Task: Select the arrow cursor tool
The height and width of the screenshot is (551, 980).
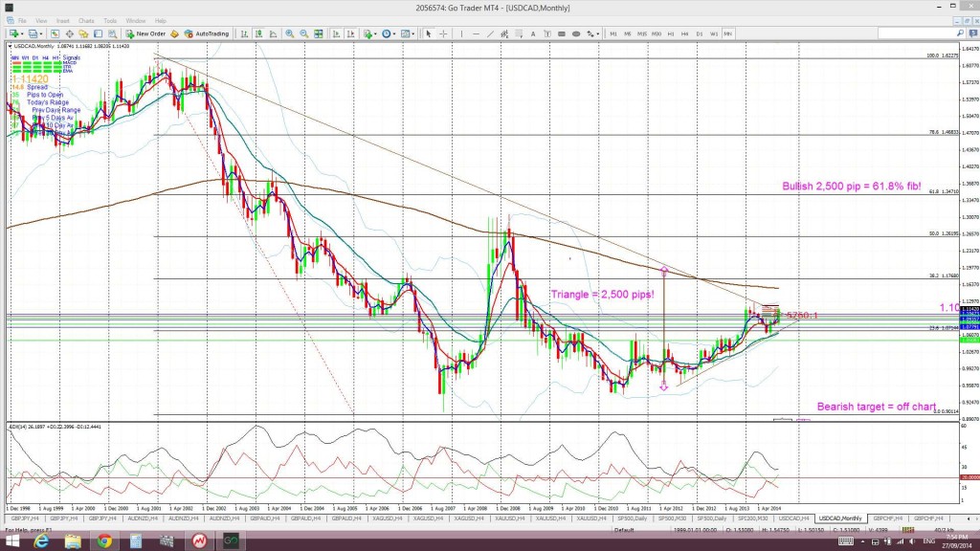Action: (429, 33)
